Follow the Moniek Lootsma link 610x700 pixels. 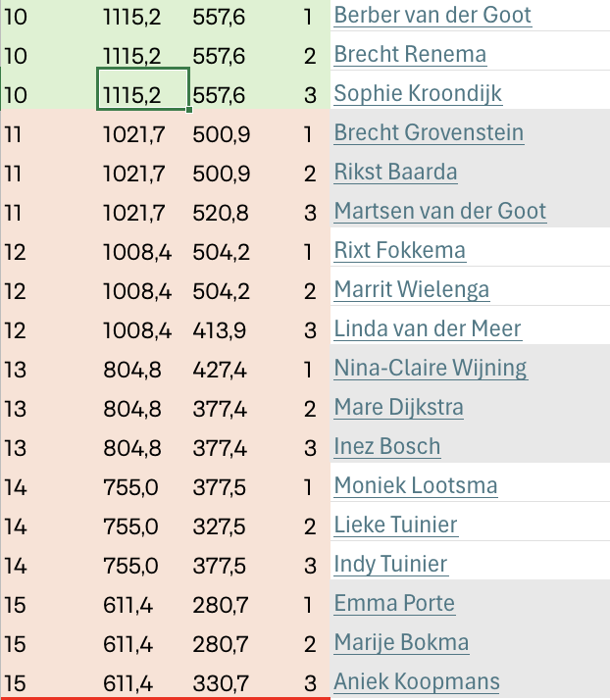[415, 486]
